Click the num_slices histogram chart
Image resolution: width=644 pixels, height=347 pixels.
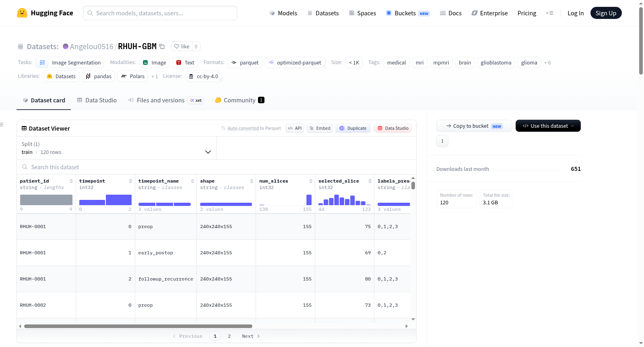(x=285, y=200)
